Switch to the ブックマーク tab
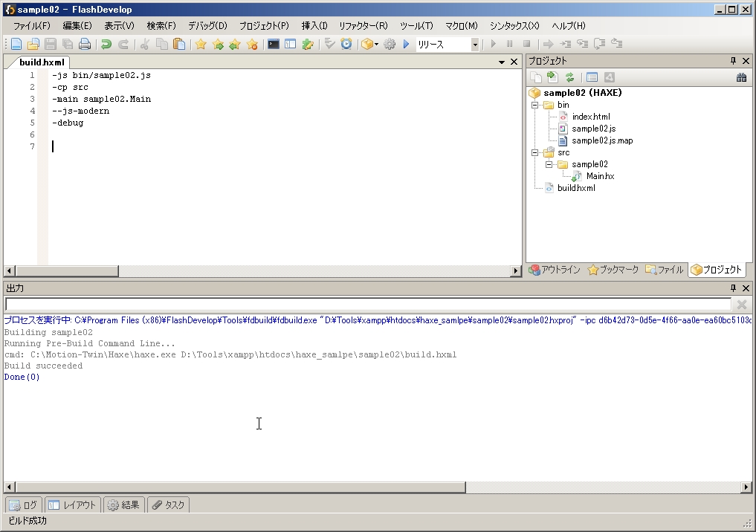Screen dimensions: 756x532 (613, 270)
